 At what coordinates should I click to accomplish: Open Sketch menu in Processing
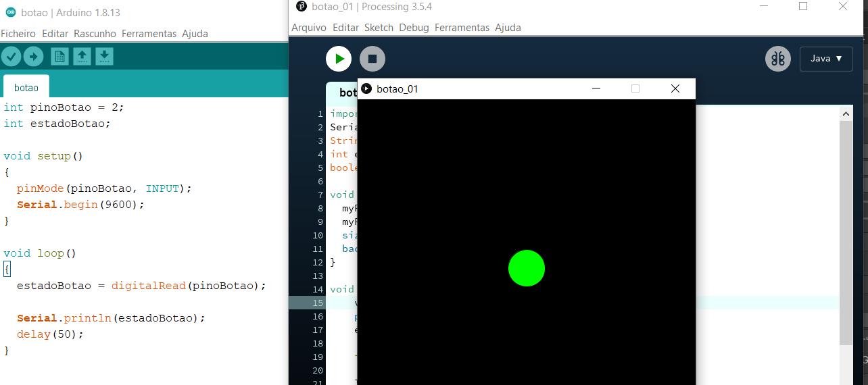379,28
